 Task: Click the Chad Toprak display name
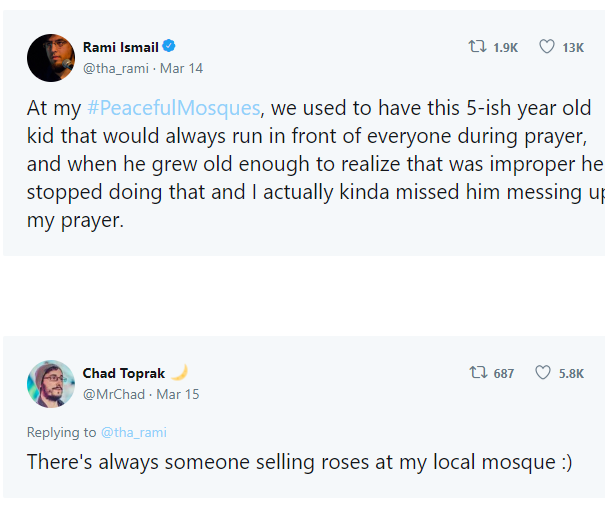124,373
